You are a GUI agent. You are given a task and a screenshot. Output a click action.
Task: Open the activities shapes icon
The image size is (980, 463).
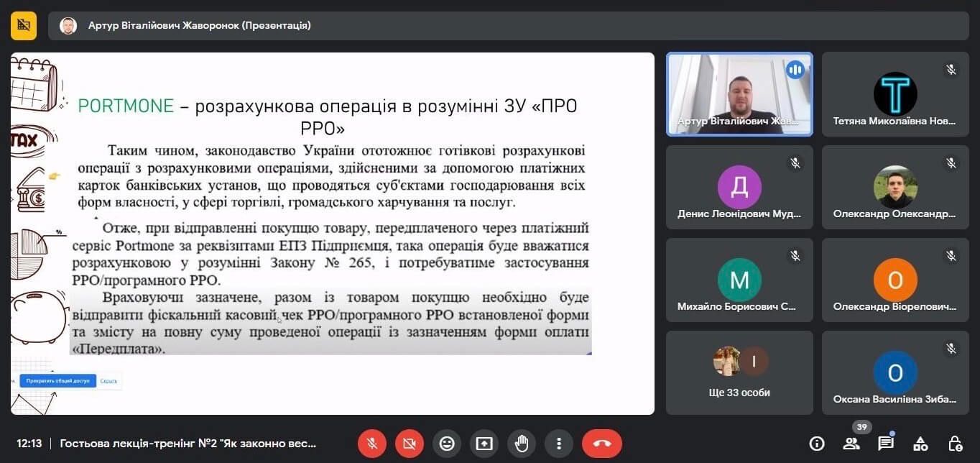920,444
